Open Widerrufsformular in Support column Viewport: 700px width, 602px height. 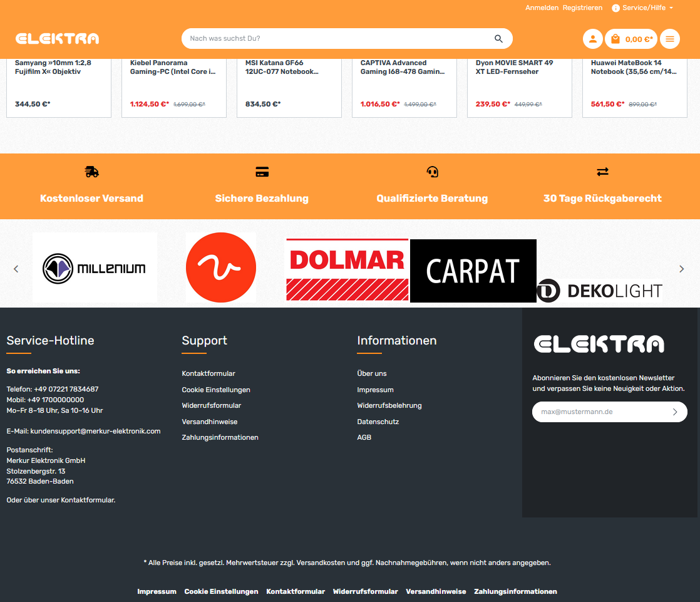(x=211, y=405)
